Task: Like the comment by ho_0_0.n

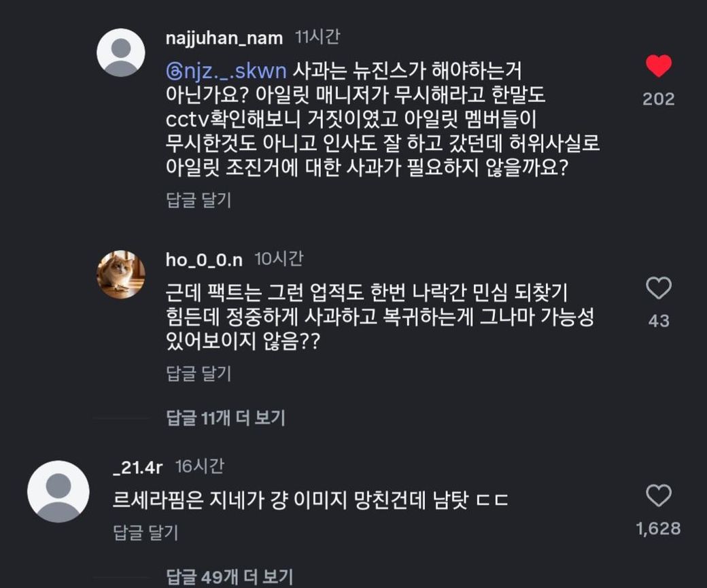Action: 658,289
